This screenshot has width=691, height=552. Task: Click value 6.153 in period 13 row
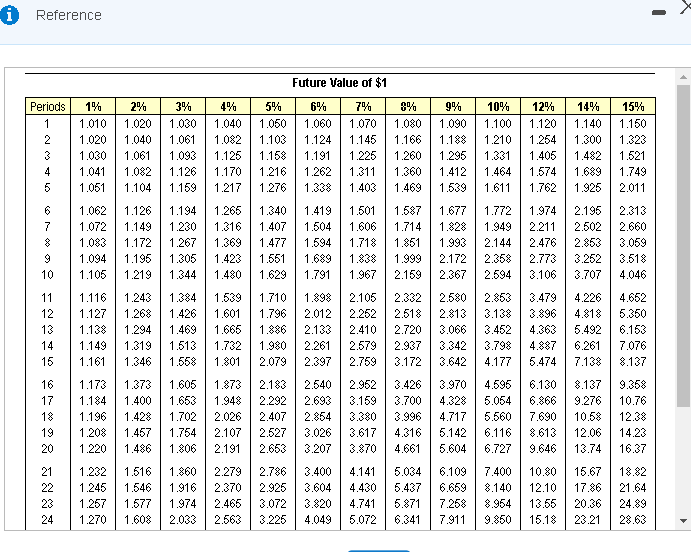(632, 330)
